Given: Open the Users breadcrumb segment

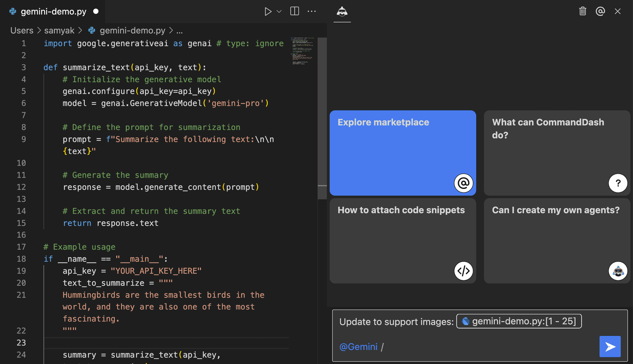Looking at the screenshot, I should click(x=22, y=31).
